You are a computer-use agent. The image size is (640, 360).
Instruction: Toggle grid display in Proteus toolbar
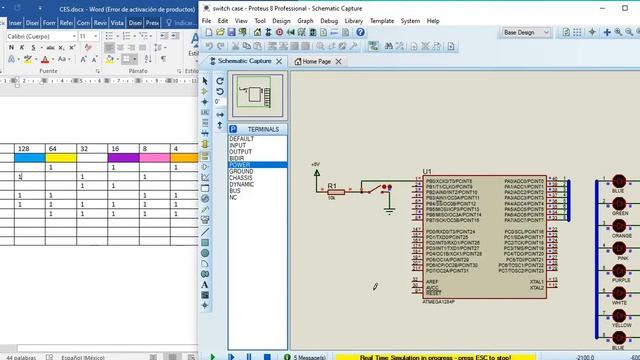pyautogui.click(x=577, y=32)
